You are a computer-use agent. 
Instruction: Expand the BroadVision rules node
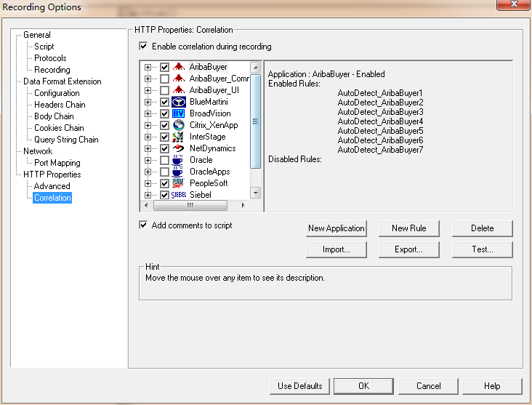[148, 113]
